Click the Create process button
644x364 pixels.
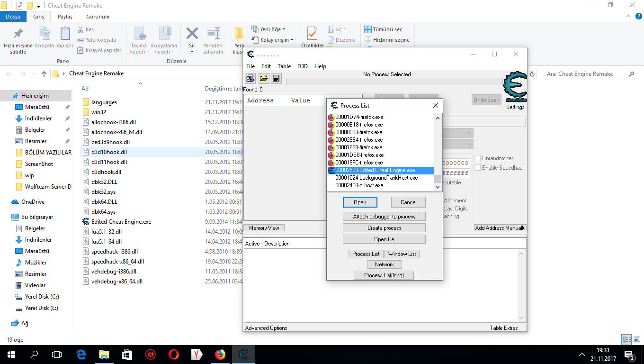tap(384, 228)
